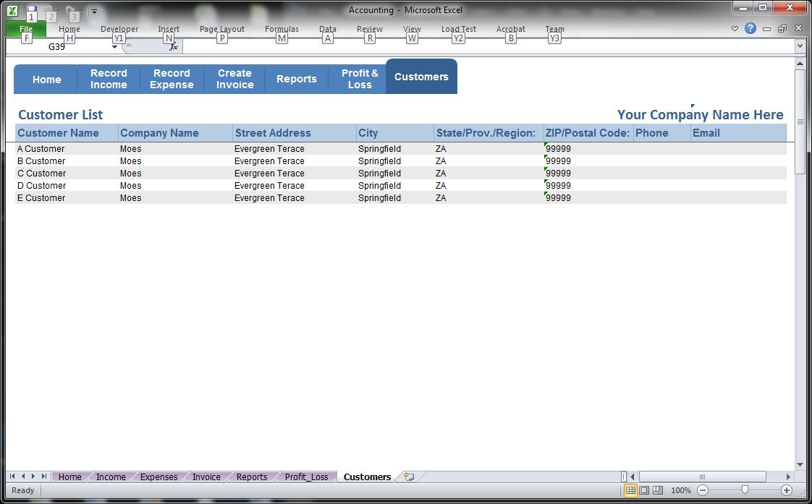
Task: Open the Customize Quick Access Toolbar dropdown
Action: coord(94,11)
